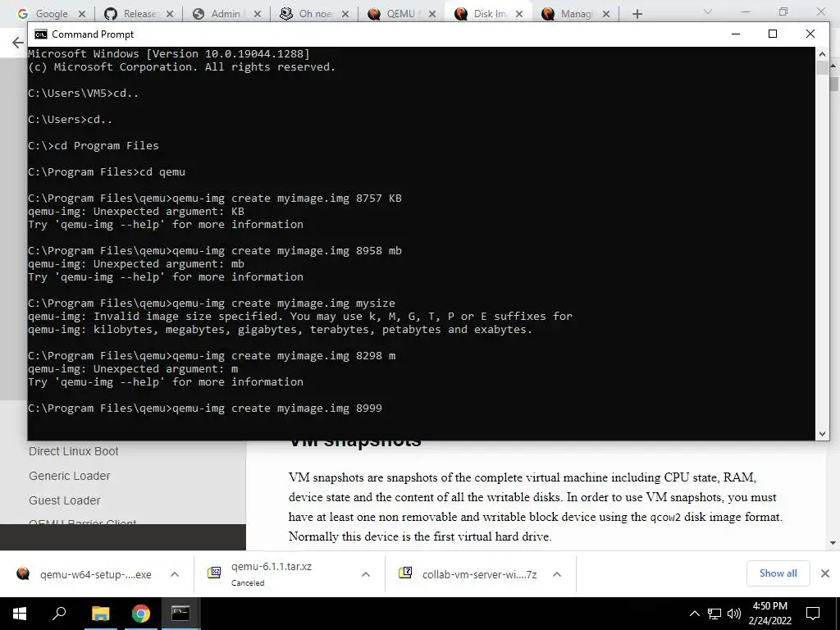Click Chrome taskbar icon

pos(140,614)
